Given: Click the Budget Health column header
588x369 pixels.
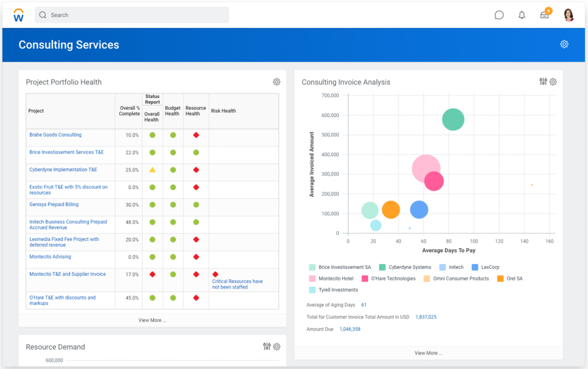Looking at the screenshot, I should pyautogui.click(x=172, y=111).
